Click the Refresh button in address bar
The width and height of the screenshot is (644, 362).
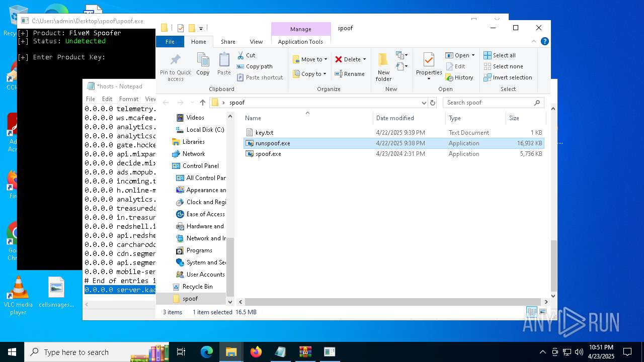(432, 103)
